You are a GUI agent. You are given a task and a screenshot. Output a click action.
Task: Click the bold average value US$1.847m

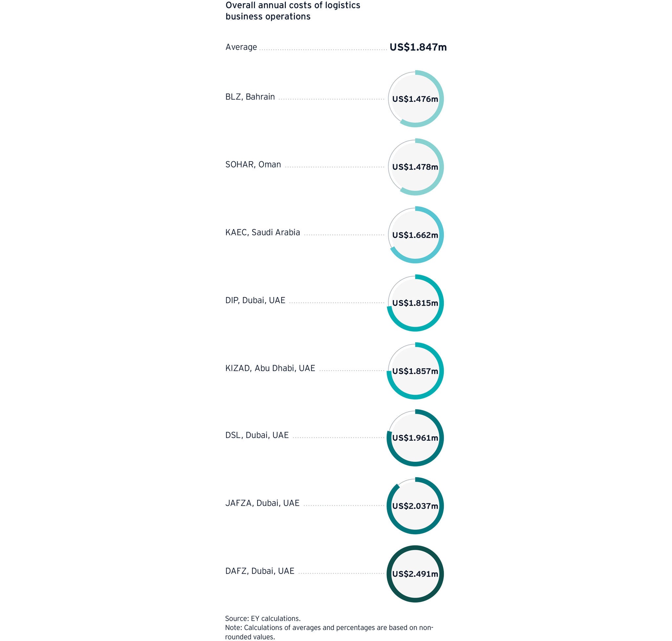pyautogui.click(x=418, y=47)
